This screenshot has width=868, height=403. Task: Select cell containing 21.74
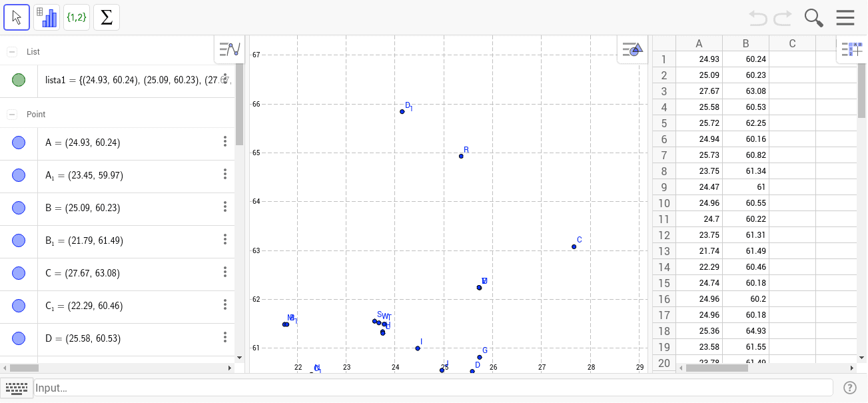tap(699, 251)
